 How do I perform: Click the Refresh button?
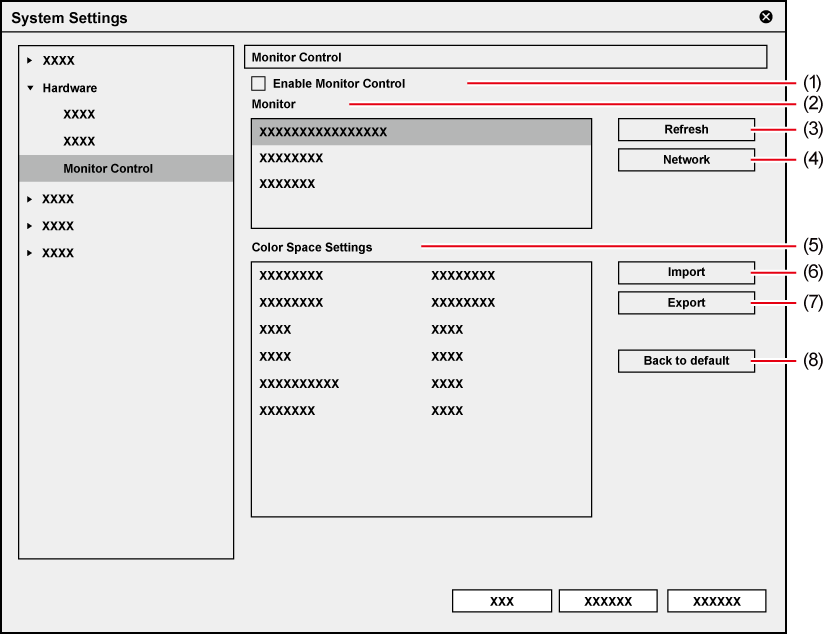click(686, 129)
